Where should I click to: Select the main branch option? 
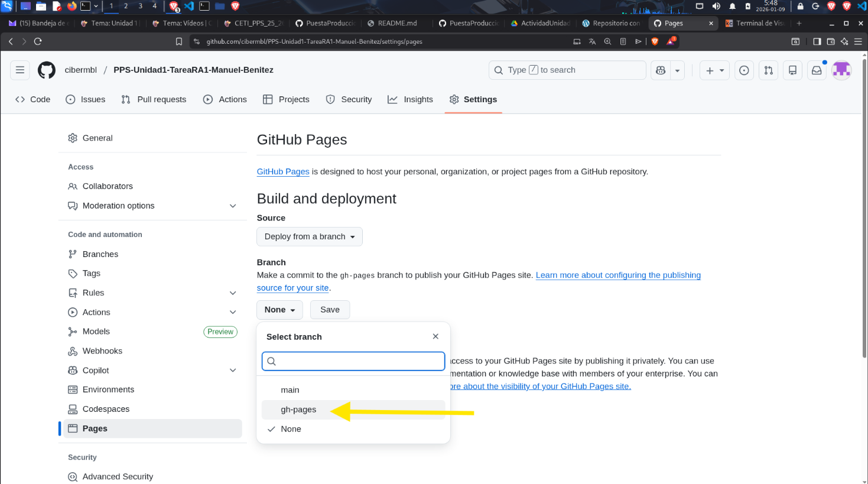[353, 390]
